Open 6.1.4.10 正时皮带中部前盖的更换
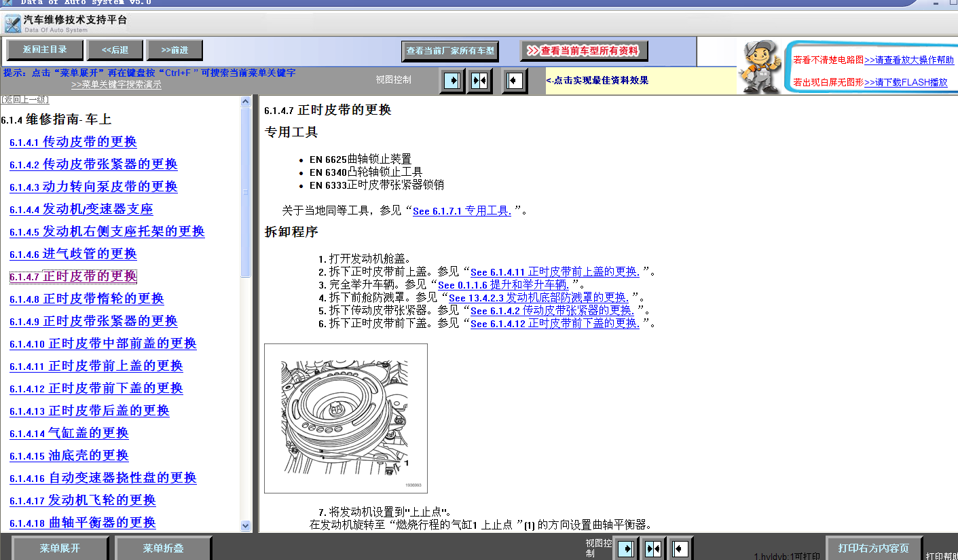 click(x=103, y=343)
